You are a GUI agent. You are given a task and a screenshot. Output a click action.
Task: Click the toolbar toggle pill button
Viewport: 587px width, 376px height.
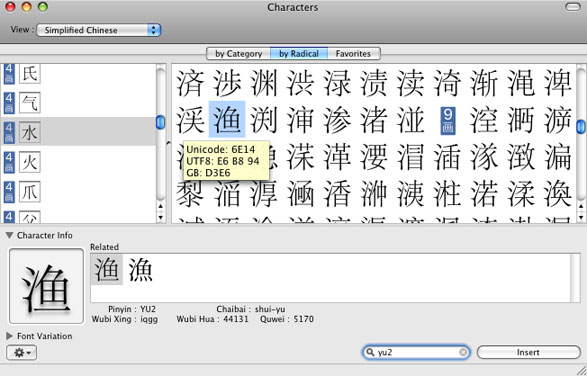coord(573,7)
